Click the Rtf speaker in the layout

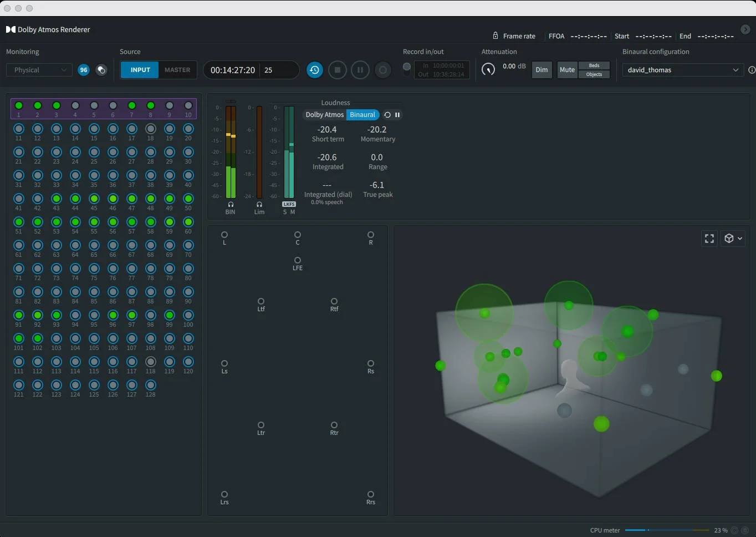(334, 301)
